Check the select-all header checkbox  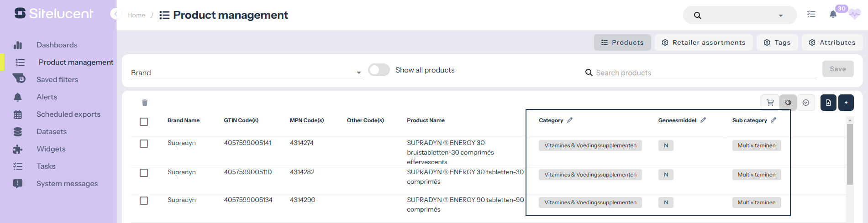pyautogui.click(x=144, y=122)
